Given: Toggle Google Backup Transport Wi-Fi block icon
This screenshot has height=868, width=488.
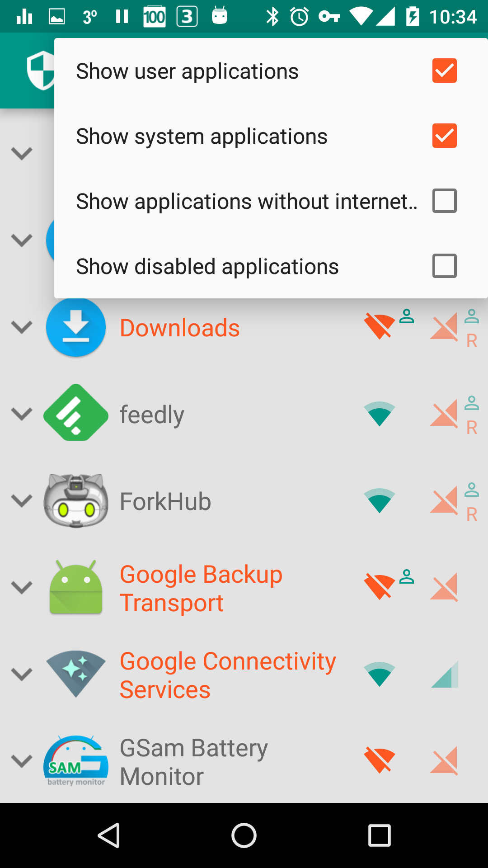Looking at the screenshot, I should (x=380, y=587).
